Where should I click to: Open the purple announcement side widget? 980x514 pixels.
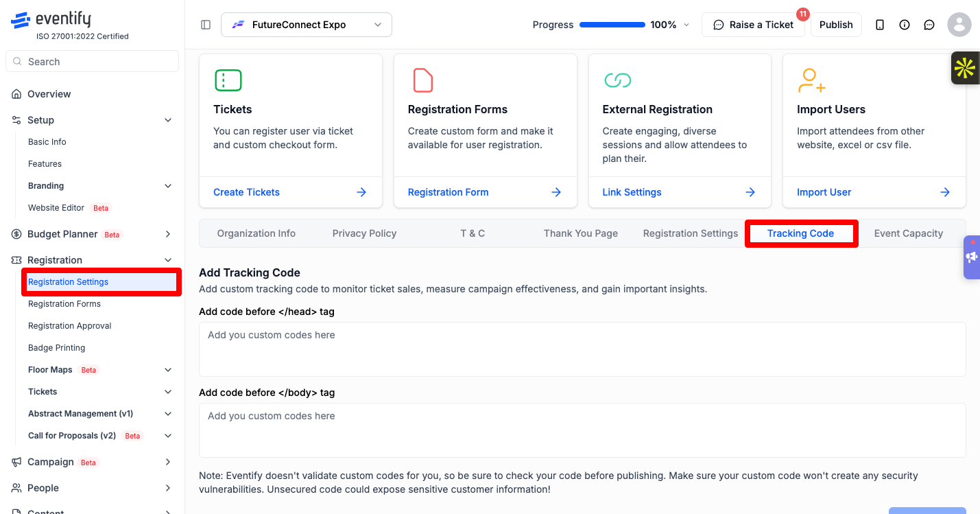coord(972,257)
